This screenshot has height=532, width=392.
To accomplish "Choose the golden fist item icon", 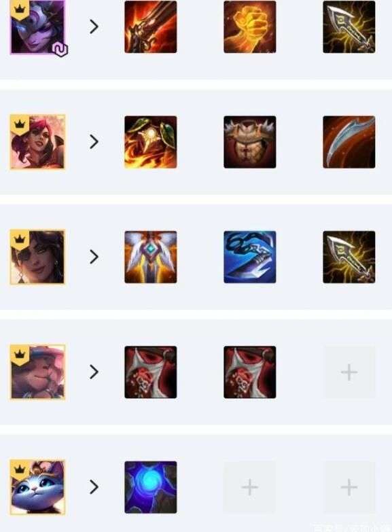I will pyautogui.click(x=250, y=26).
